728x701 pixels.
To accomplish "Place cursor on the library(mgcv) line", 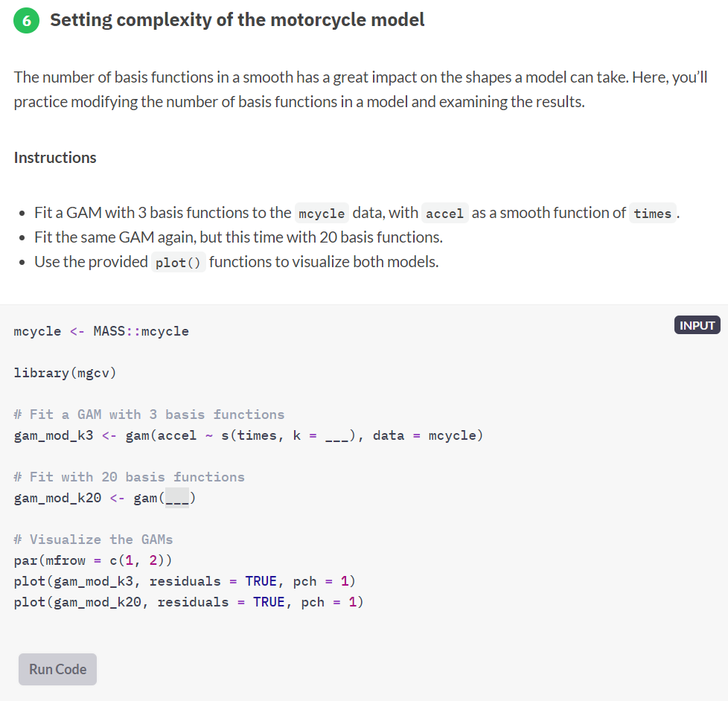I will tap(65, 373).
